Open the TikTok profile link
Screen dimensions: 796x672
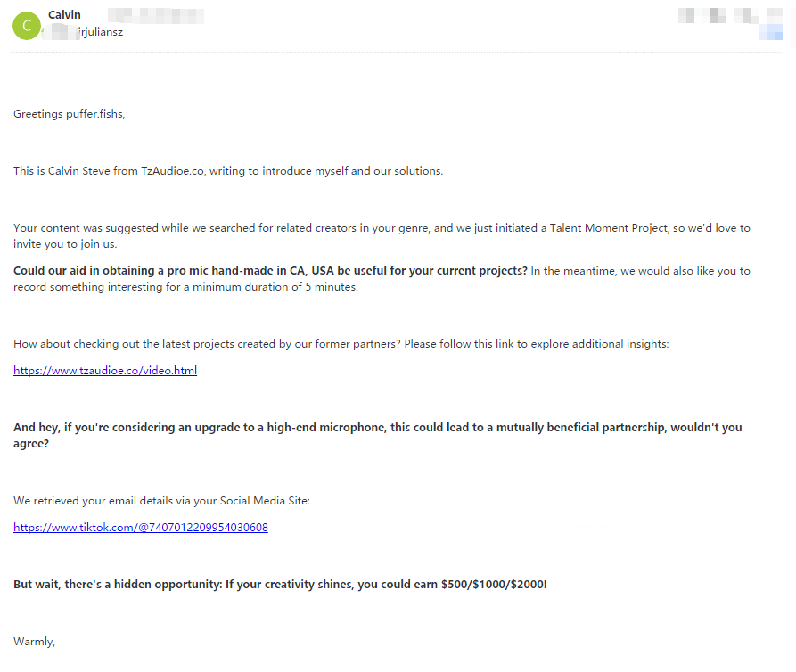141,528
